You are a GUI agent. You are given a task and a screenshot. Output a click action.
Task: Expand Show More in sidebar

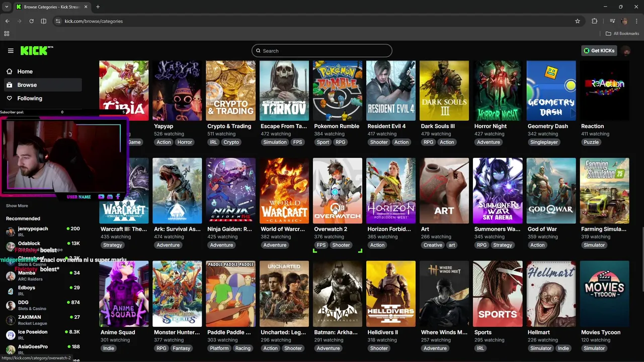[x=17, y=206]
